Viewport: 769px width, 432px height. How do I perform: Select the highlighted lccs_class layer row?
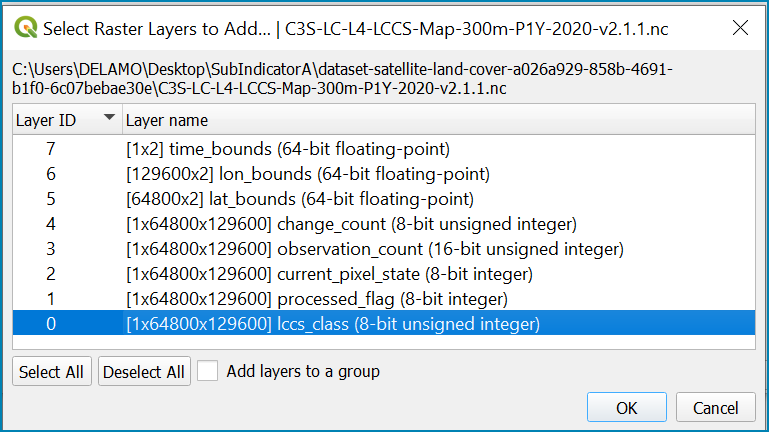coord(384,323)
